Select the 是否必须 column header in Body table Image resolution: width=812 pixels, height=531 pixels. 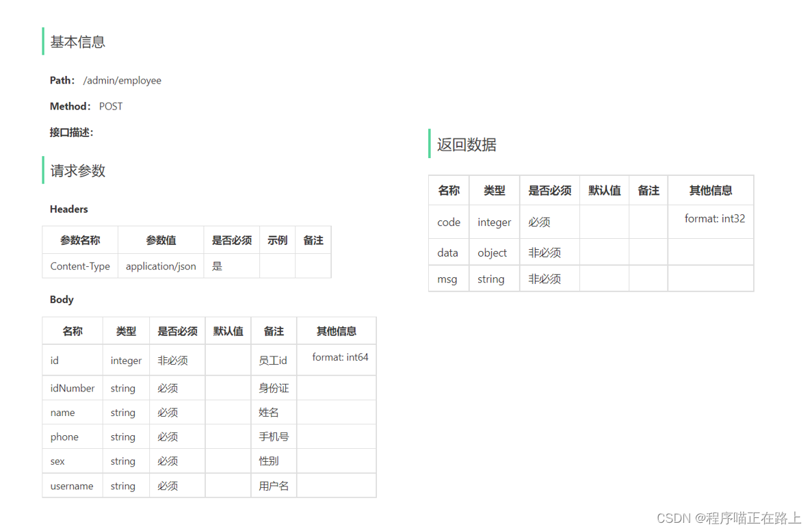[x=177, y=331]
